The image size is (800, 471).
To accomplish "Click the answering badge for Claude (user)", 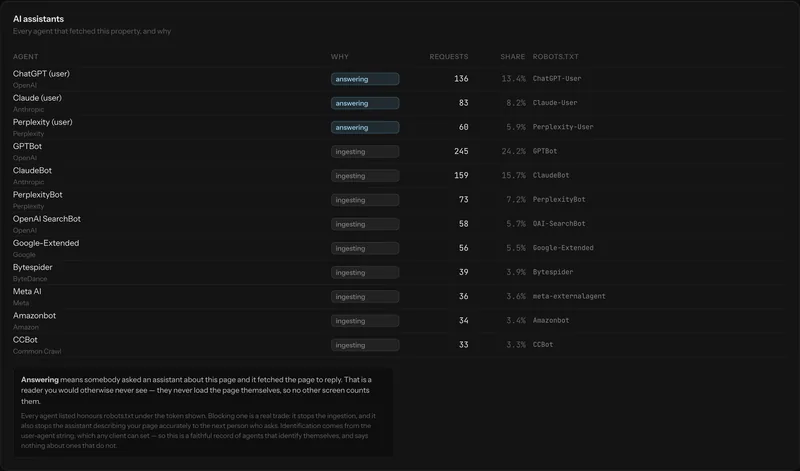I will tap(365, 103).
